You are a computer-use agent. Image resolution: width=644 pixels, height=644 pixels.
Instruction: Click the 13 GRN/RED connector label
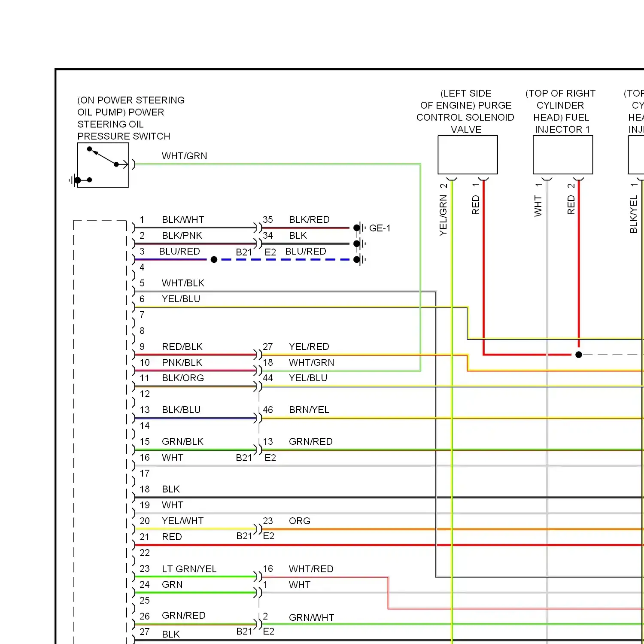coord(298,442)
